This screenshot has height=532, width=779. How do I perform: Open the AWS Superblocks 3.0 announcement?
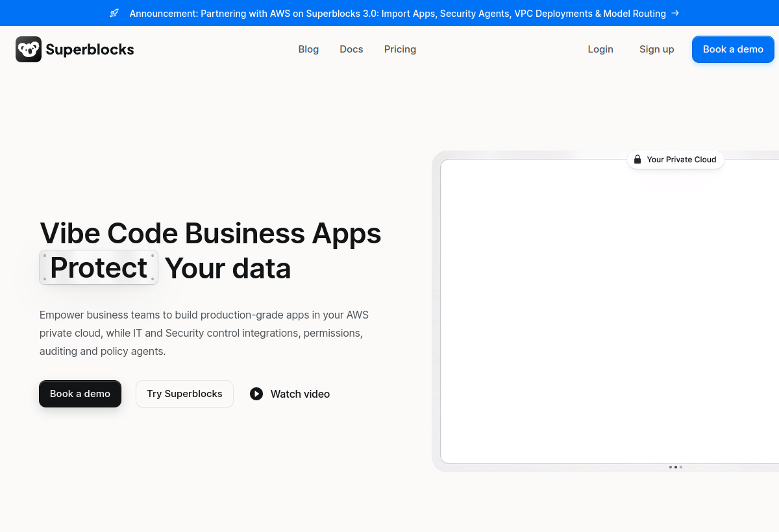click(x=397, y=13)
